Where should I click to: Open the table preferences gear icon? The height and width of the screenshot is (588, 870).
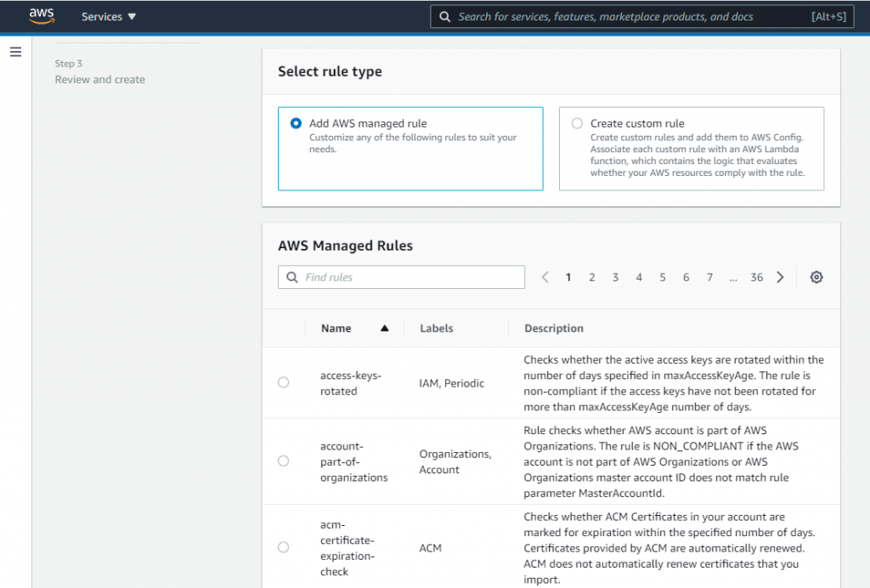(816, 277)
